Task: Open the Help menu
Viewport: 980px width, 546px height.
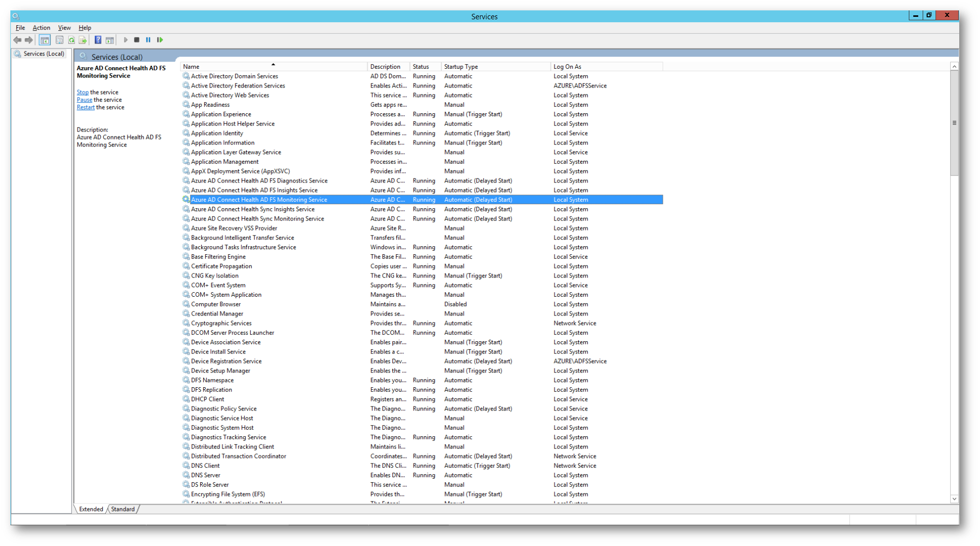Action: coord(85,28)
